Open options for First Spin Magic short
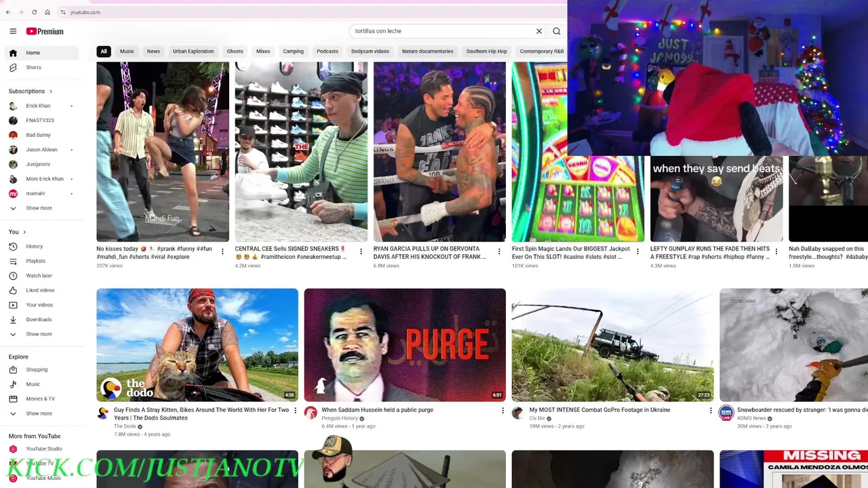 637,252
